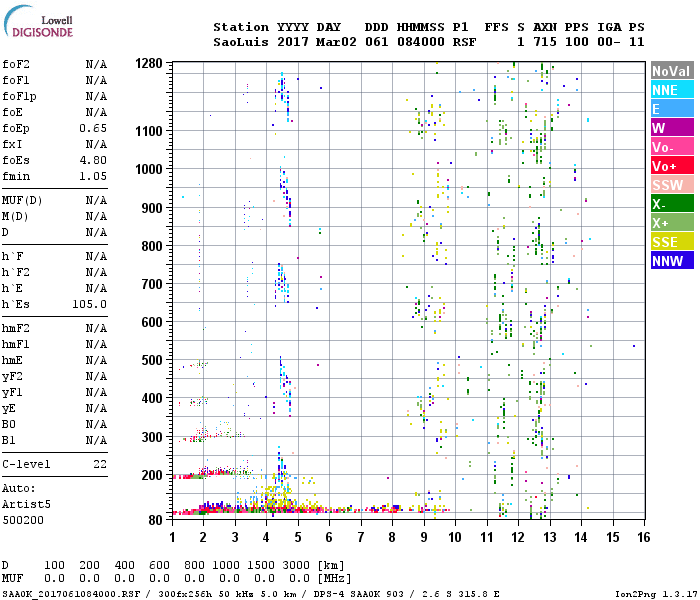Click the h`Es value 105.0
Viewport: 700px width, 600px height.
(x=90, y=304)
